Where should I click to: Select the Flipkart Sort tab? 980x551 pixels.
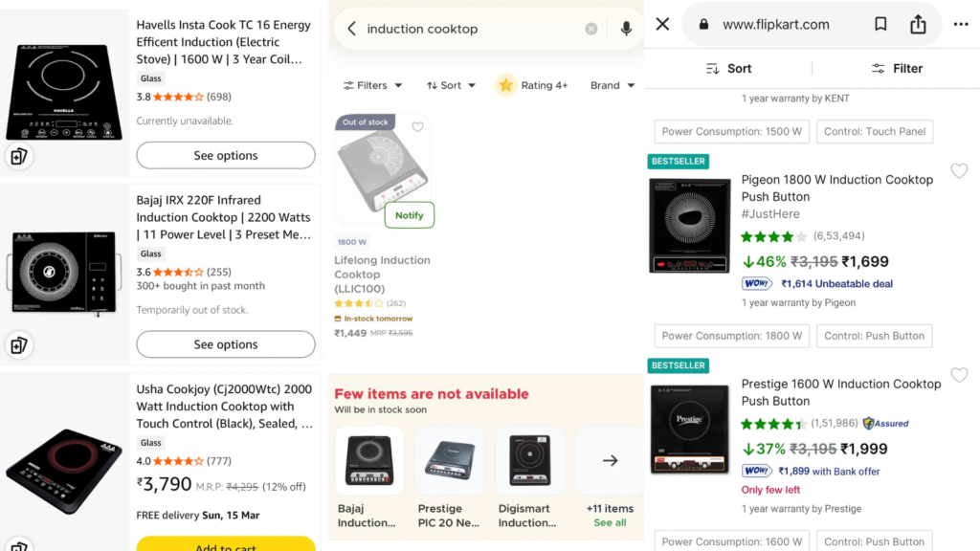click(729, 69)
